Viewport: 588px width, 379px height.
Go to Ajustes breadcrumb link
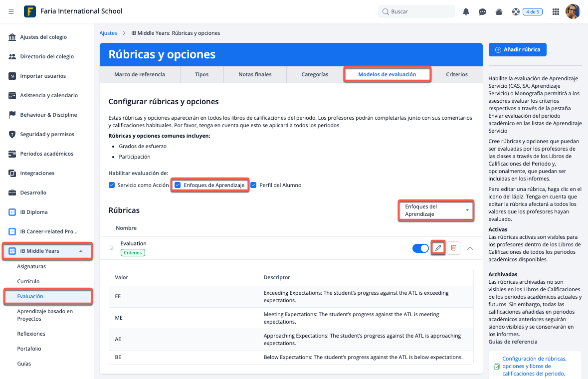point(108,33)
